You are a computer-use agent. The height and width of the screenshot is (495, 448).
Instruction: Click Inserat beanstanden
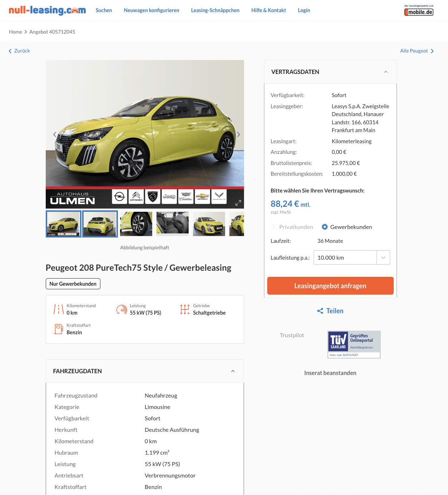[330, 373]
